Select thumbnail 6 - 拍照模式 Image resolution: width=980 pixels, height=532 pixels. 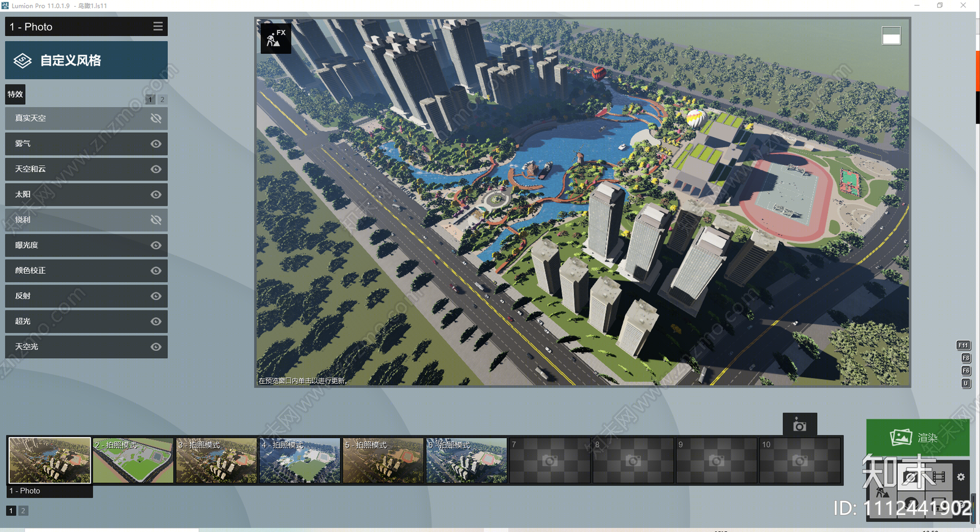tap(466, 460)
